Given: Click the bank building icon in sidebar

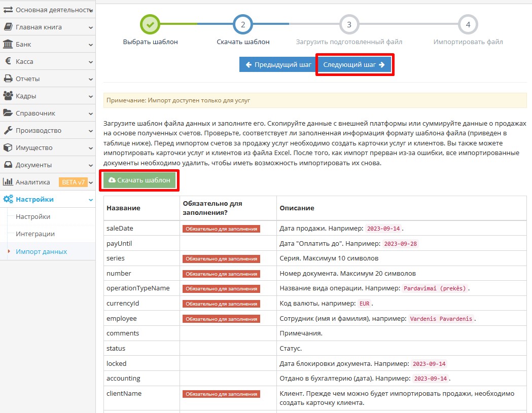Looking at the screenshot, I should 8,44.
